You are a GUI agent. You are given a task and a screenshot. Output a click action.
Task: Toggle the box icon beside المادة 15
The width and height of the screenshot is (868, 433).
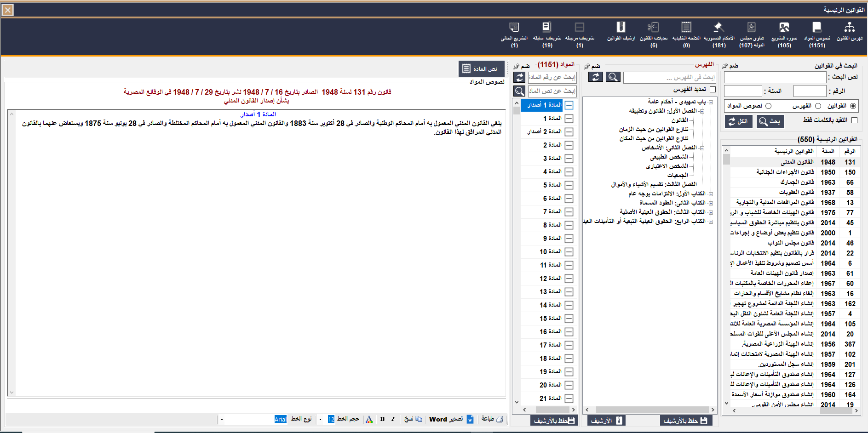tap(569, 319)
